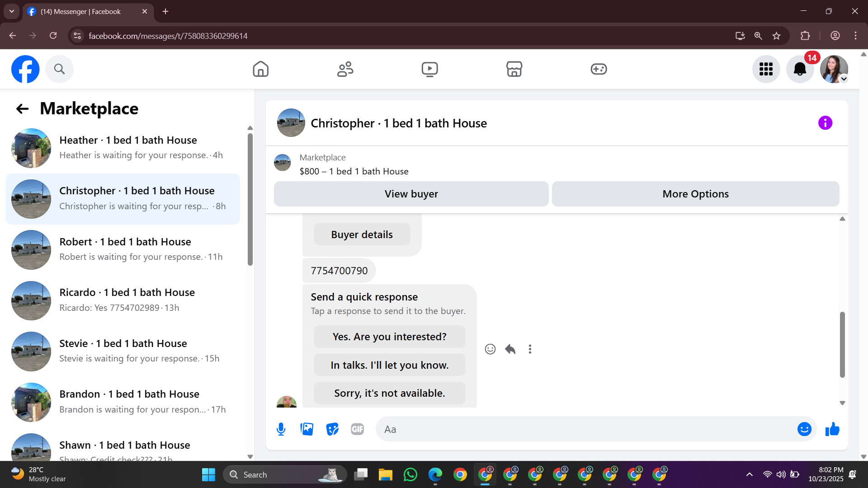Switch to the Video tab
Image resolution: width=868 pixels, height=488 pixels.
click(429, 69)
